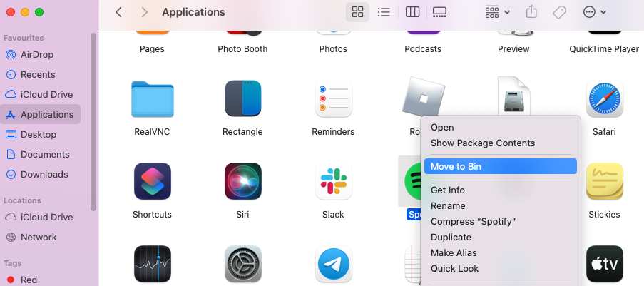Select the Spotify app icon
The image size is (644, 286).
(x=412, y=181)
